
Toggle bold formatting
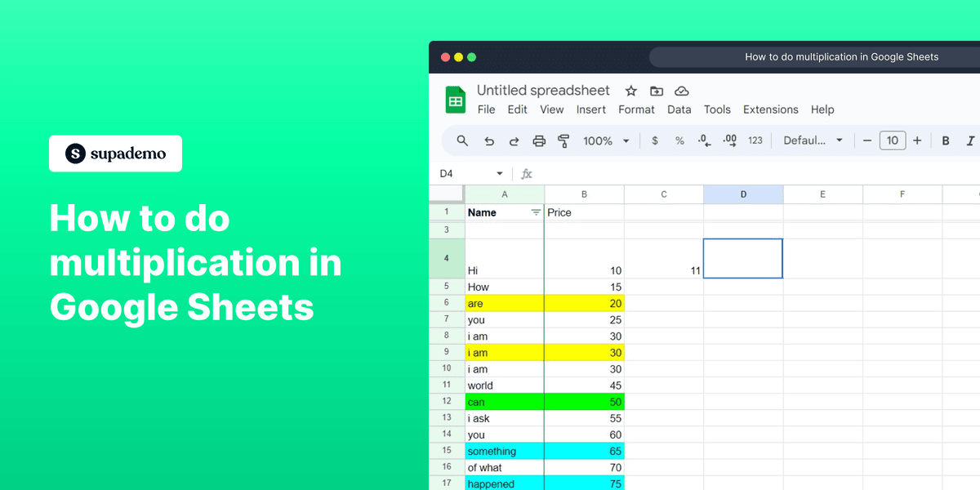945,140
